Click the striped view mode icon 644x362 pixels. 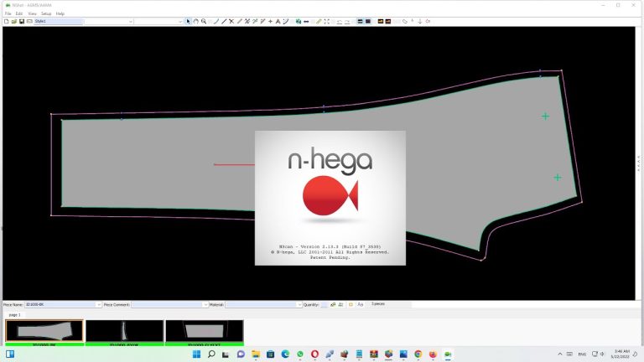(x=361, y=21)
